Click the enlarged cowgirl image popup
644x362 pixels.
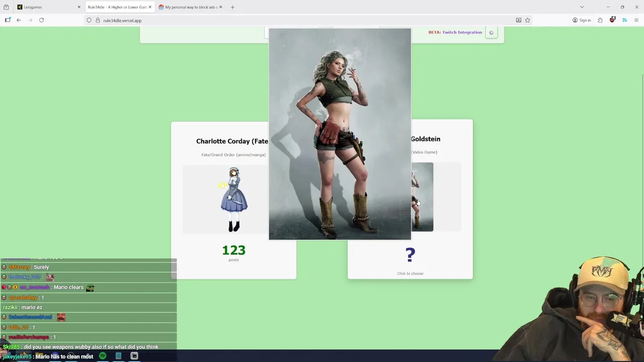(x=340, y=134)
